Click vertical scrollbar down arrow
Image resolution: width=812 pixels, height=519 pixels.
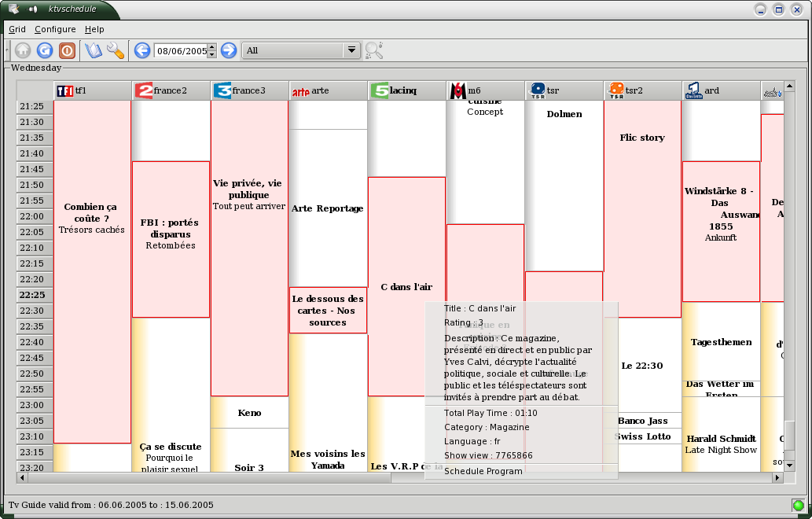789,466
